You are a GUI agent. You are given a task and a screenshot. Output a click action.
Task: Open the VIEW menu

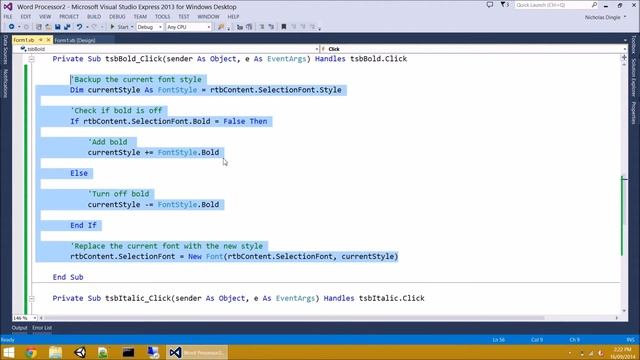(x=45, y=17)
